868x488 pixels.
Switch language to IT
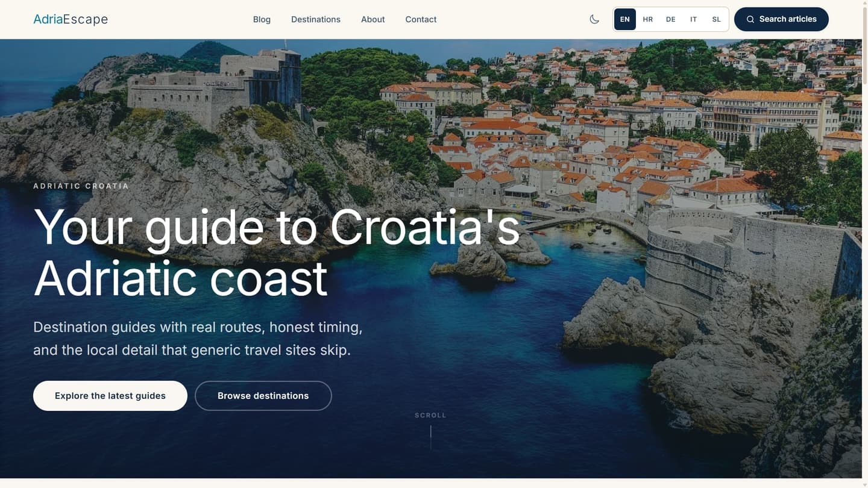(x=694, y=19)
